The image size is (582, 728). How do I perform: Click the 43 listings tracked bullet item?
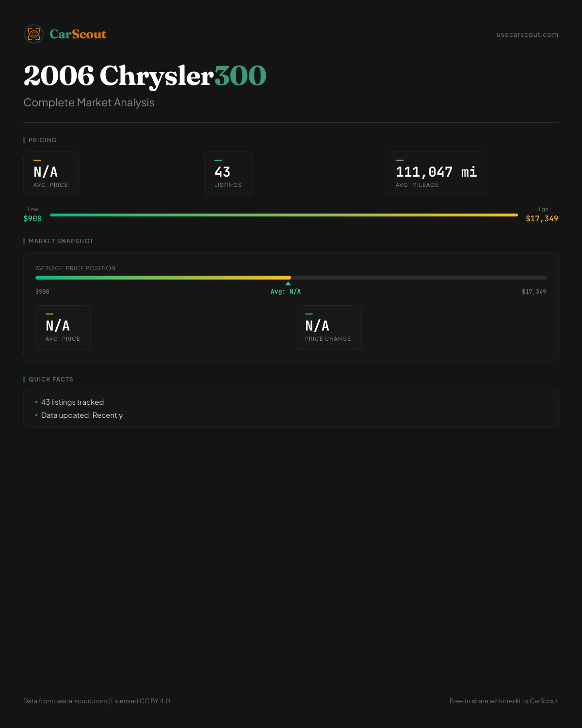(x=73, y=402)
